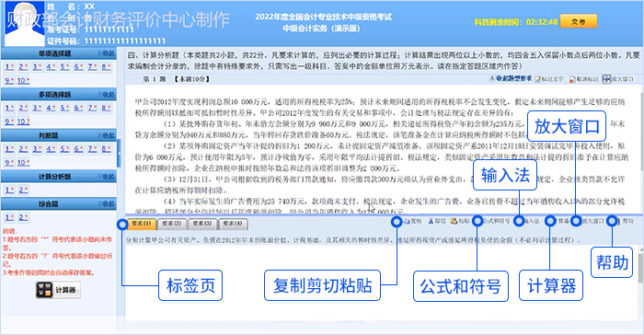Collapse the left sidebar using the edge handle
This screenshot has height=335, width=644.
point(119,153)
